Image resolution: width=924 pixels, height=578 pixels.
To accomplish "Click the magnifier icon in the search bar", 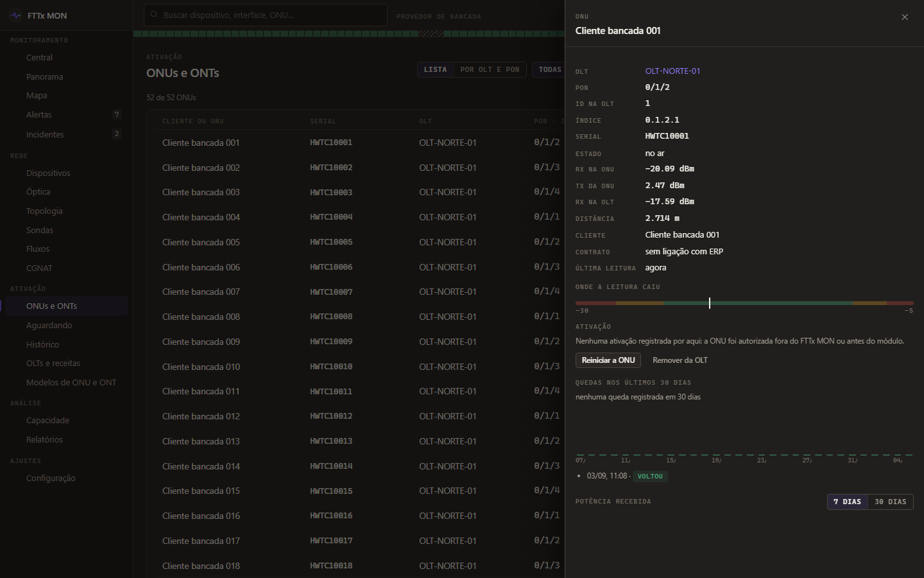I will coord(155,15).
